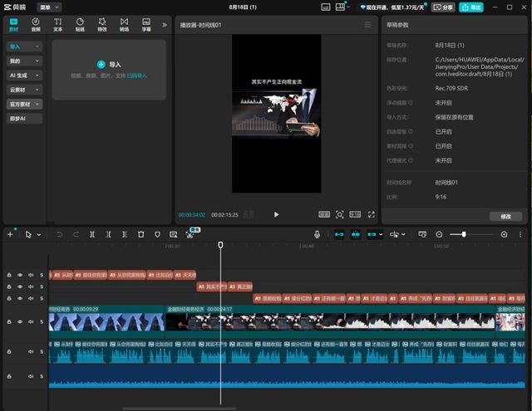Click the 修改 modify button
Viewport: 532px width, 411px height.
click(x=505, y=217)
